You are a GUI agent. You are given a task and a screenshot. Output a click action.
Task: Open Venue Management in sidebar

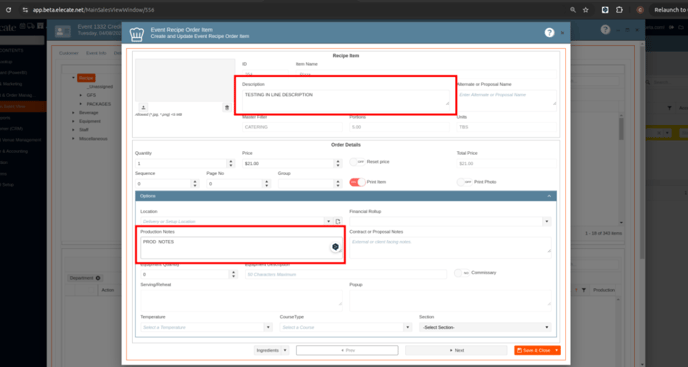tap(21, 140)
